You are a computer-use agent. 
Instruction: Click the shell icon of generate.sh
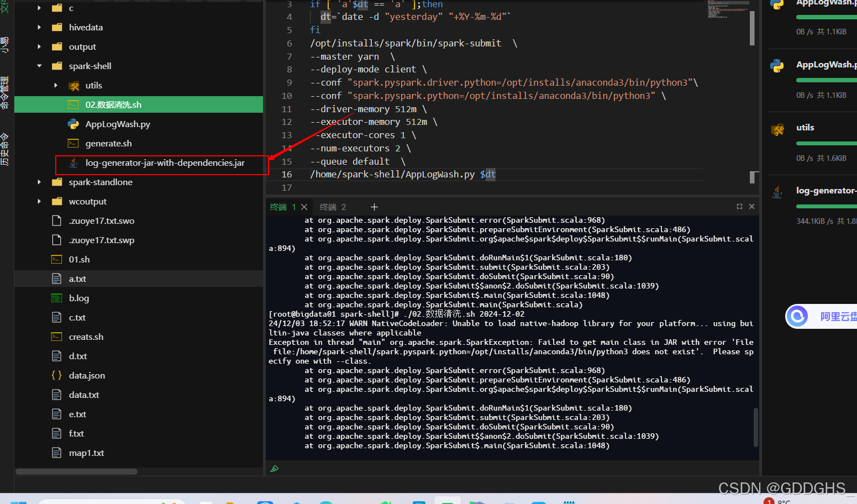tap(73, 143)
